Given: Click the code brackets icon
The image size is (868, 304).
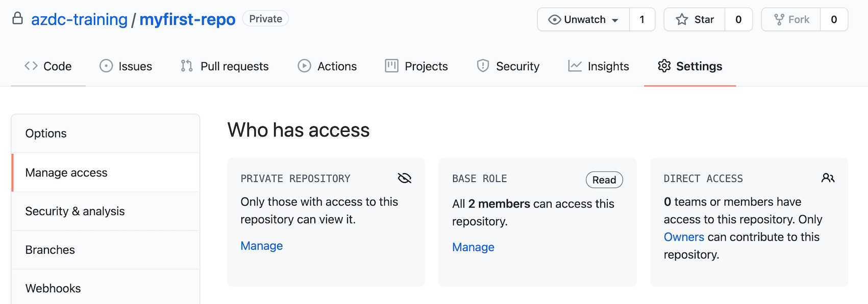Looking at the screenshot, I should click(31, 66).
